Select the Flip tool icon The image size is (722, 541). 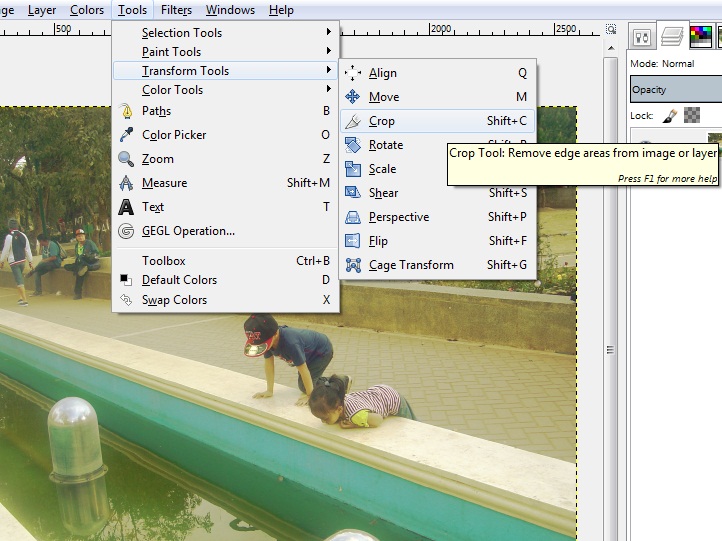click(x=353, y=241)
